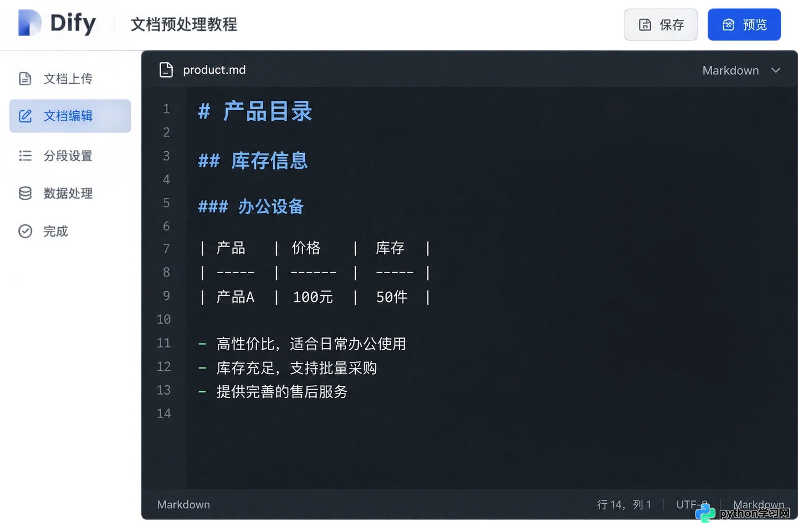Image resolution: width=798 pixels, height=532 pixels.
Task: Click the table cell 50件
Action: (x=392, y=297)
